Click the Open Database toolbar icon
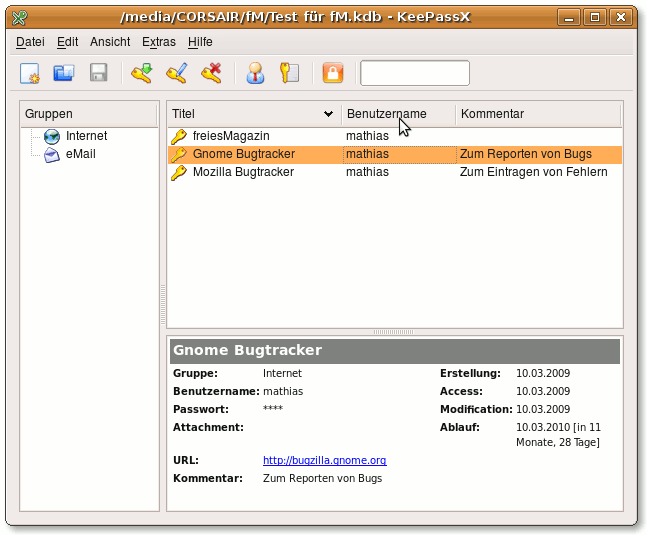This screenshot has height=535, width=647. coord(64,73)
